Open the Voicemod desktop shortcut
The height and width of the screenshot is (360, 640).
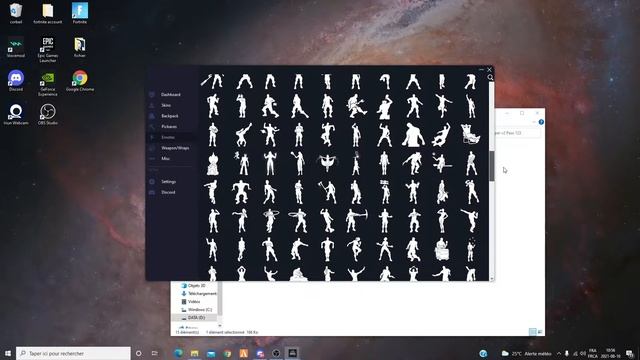[16, 47]
